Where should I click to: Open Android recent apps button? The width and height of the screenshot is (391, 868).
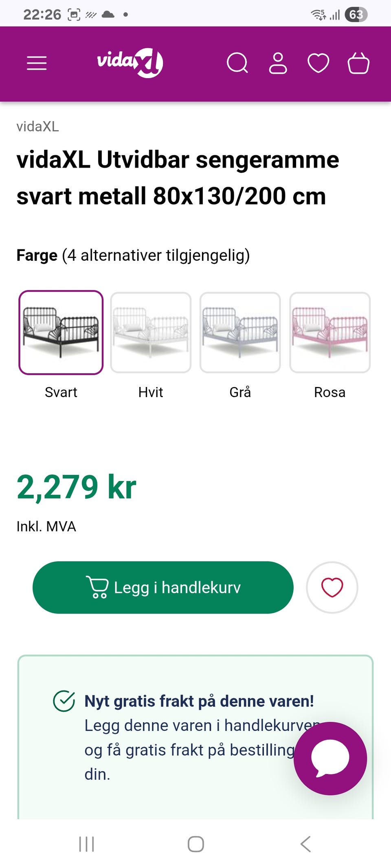click(x=86, y=844)
